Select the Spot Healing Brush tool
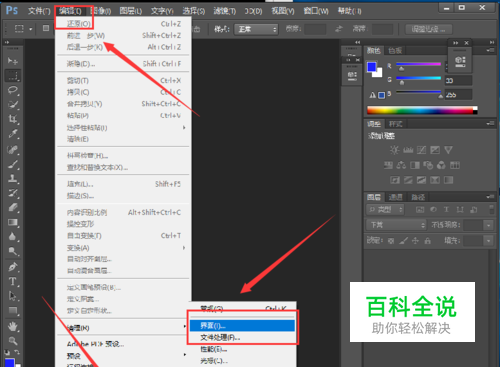 tap(13, 149)
